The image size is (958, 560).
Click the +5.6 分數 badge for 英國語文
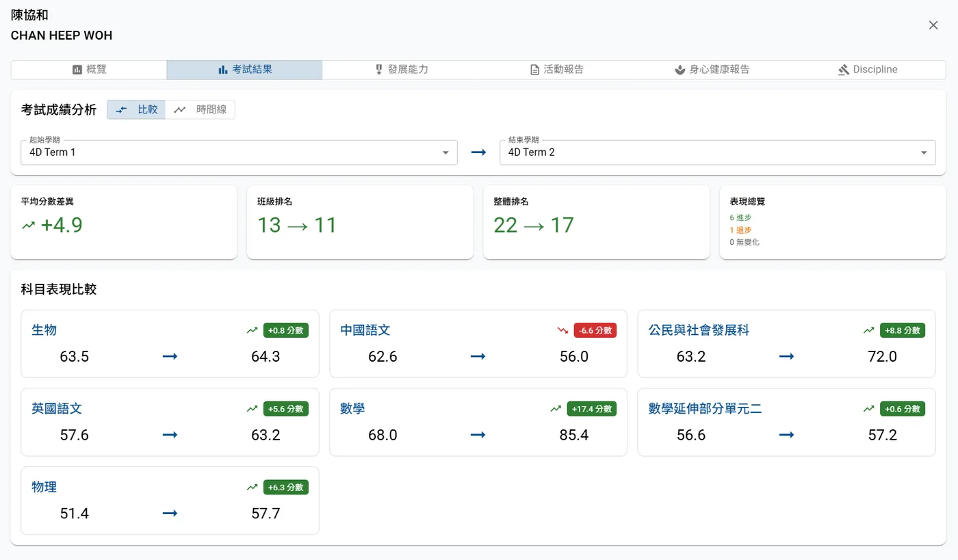click(286, 409)
